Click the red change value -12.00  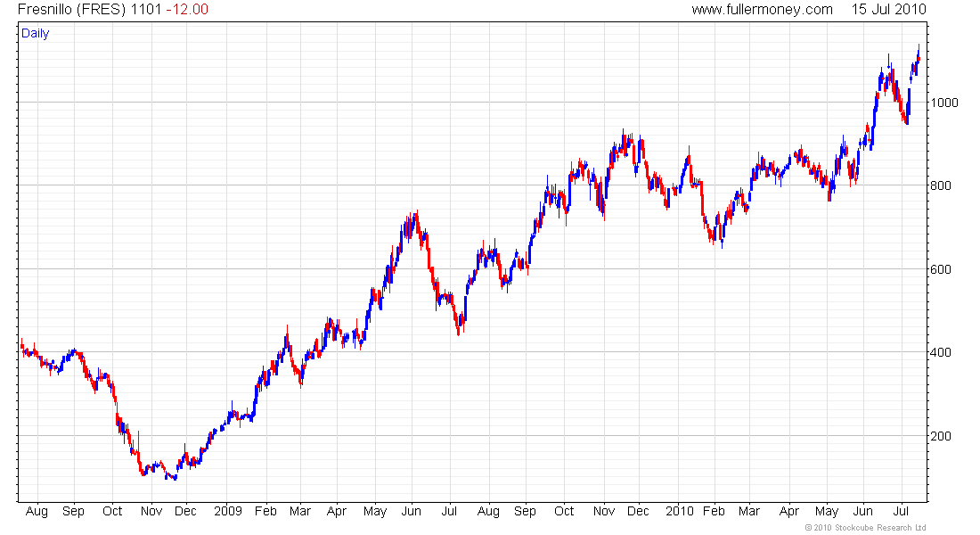click(x=187, y=10)
